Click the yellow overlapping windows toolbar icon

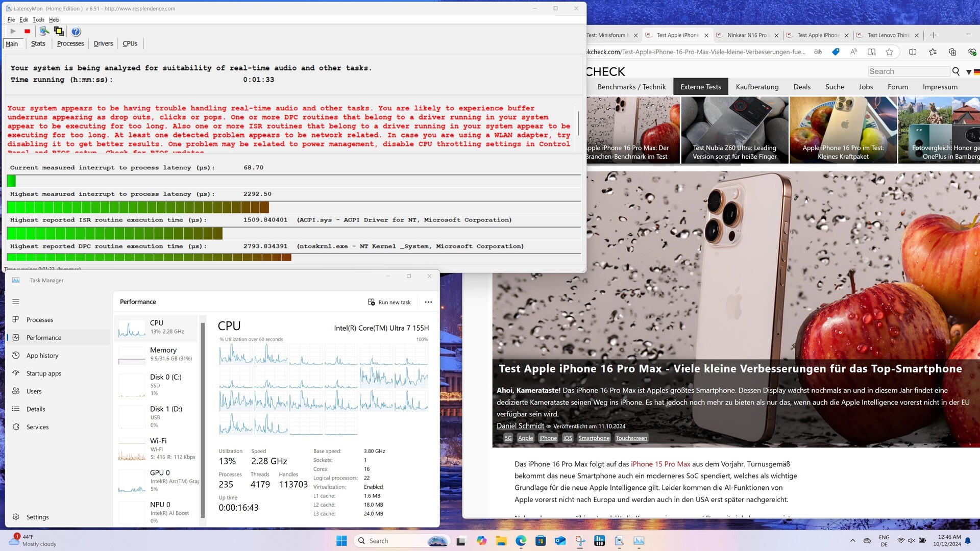tap(59, 32)
